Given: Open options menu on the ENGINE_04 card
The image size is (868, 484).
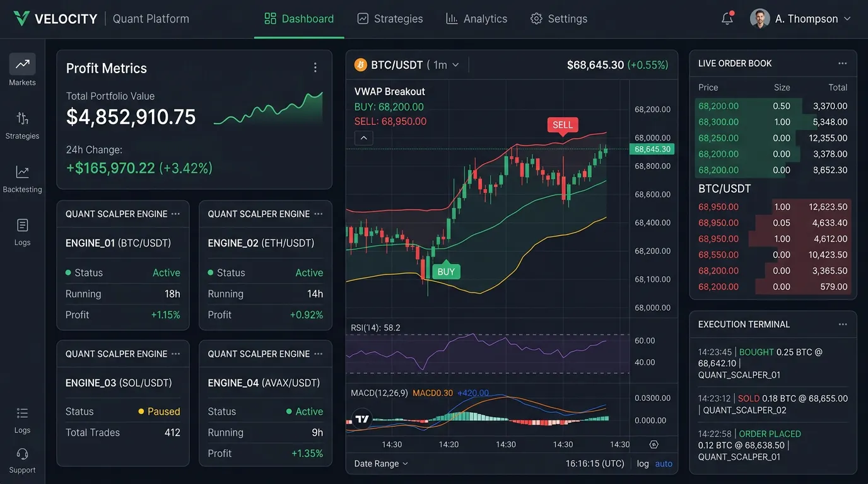Looking at the screenshot, I should click(x=319, y=354).
